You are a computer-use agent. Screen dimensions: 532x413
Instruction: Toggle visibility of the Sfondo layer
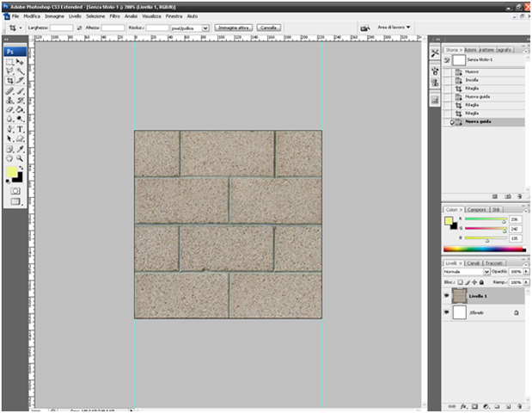[447, 313]
